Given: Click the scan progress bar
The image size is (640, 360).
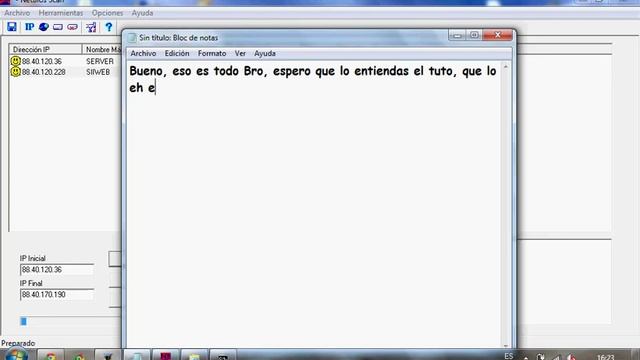Looking at the screenshot, I should click(70, 322).
